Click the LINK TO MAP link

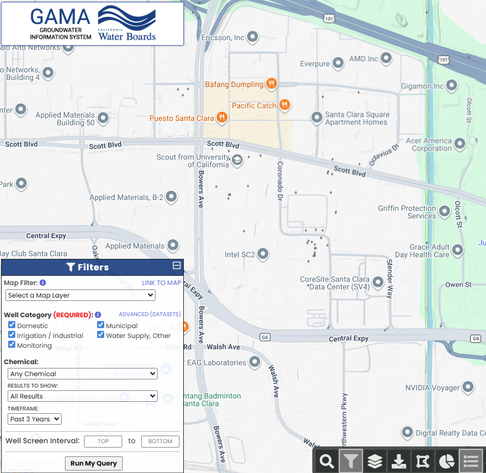(x=161, y=283)
